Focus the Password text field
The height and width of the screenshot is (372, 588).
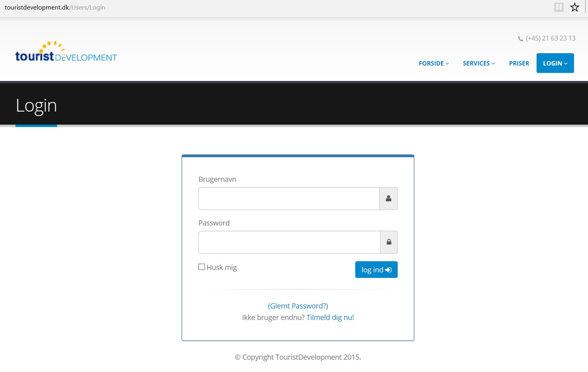[289, 242]
